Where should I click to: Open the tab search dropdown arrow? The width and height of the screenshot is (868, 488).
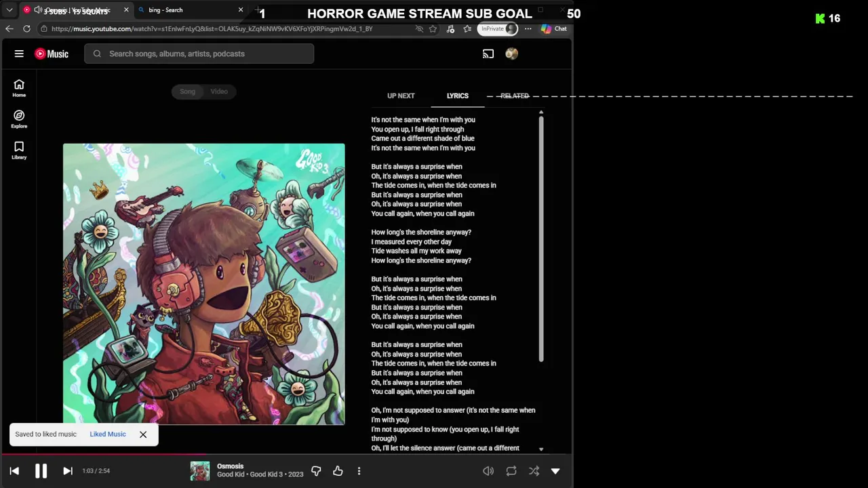pos(9,10)
